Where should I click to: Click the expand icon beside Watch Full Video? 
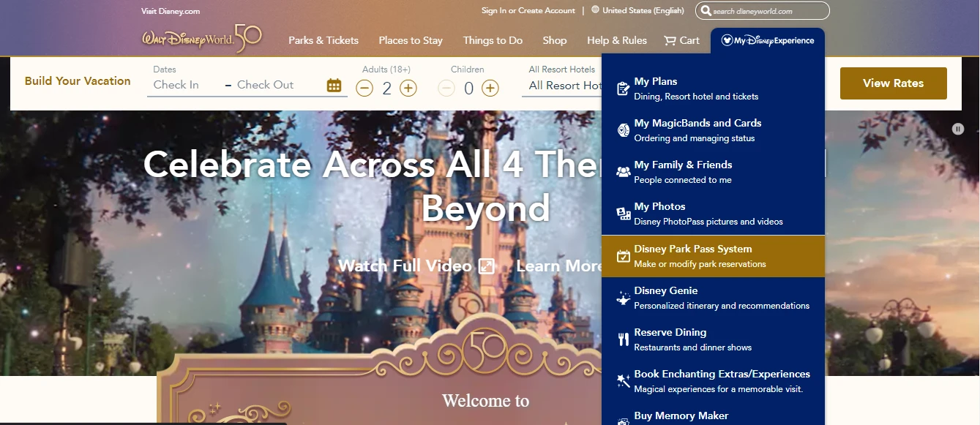tap(487, 266)
